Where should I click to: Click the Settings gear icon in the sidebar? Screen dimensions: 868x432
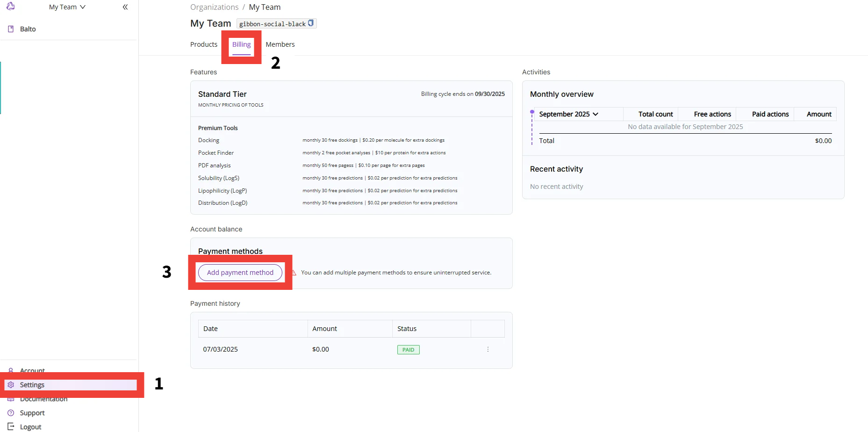(x=11, y=385)
